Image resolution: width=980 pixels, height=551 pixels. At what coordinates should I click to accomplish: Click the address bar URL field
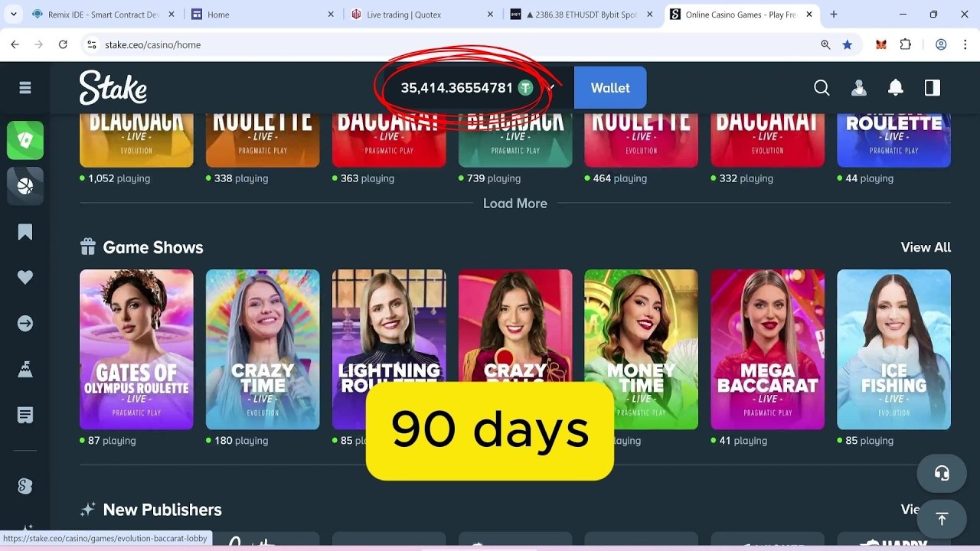[x=459, y=44]
